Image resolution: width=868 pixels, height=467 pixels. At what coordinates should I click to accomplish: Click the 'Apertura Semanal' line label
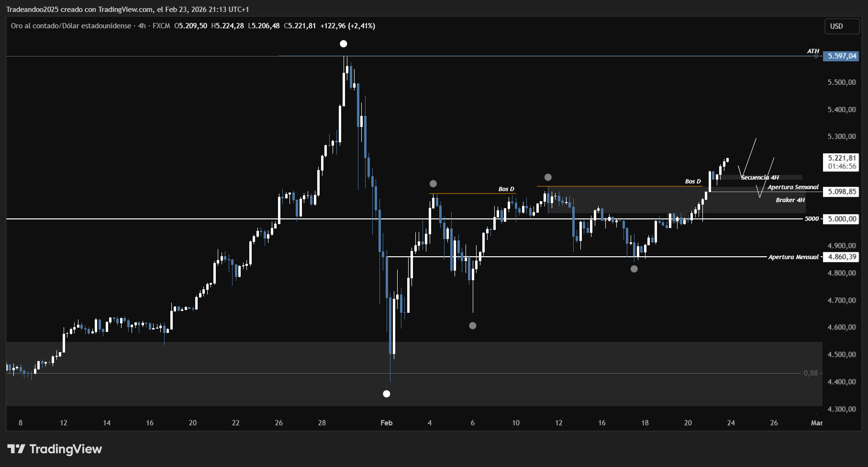[x=793, y=187]
